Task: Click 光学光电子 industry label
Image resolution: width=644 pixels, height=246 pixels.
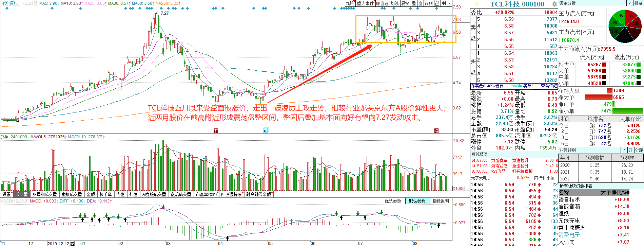Action: [481, 178]
